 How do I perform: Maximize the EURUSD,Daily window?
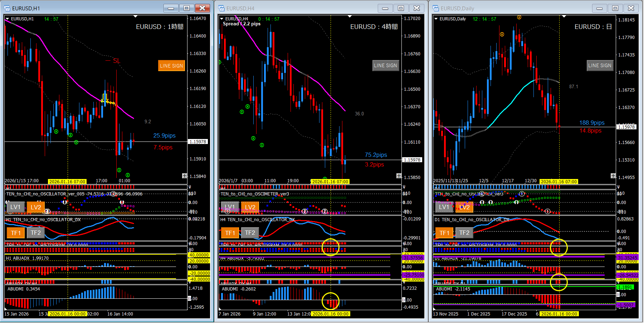615,8
